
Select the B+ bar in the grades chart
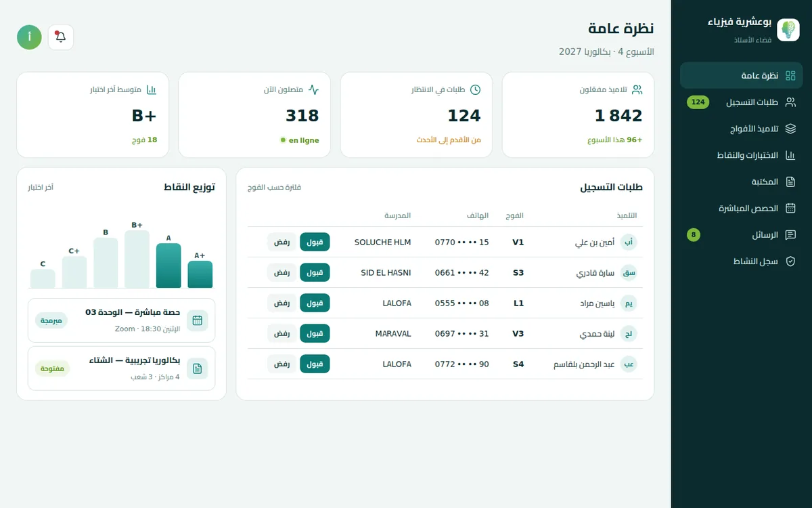click(137, 259)
